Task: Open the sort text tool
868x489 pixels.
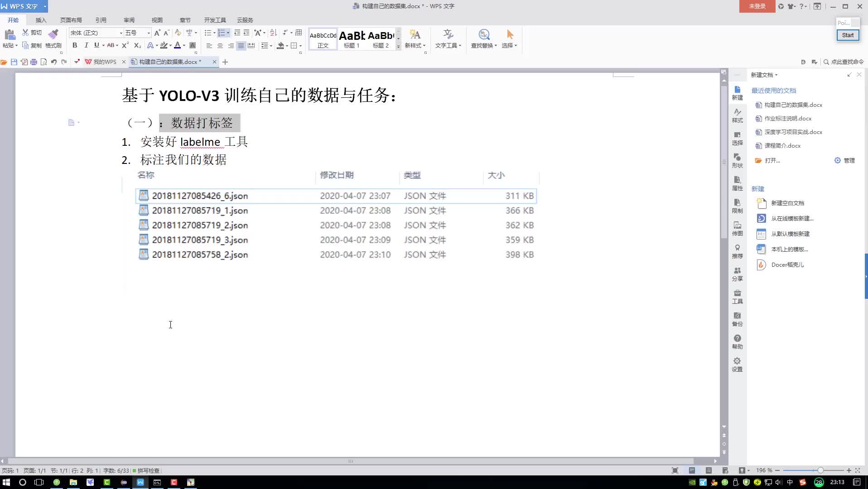Action: [x=273, y=33]
